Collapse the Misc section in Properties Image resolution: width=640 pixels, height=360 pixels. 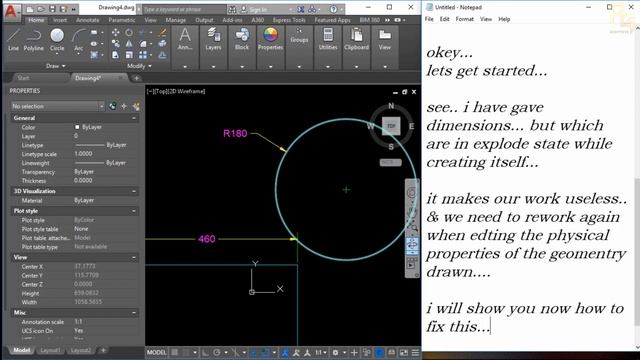134,313
